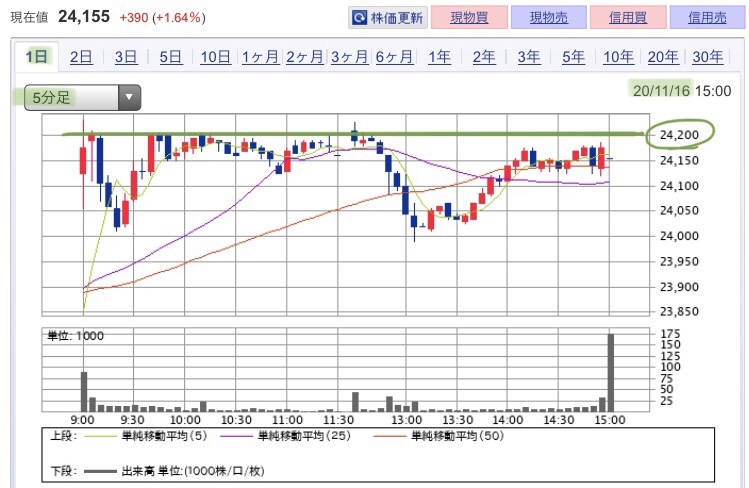Screen dimensions: 749x488
Task: Refresh the price with 株価更新 button
Action: click(388, 18)
